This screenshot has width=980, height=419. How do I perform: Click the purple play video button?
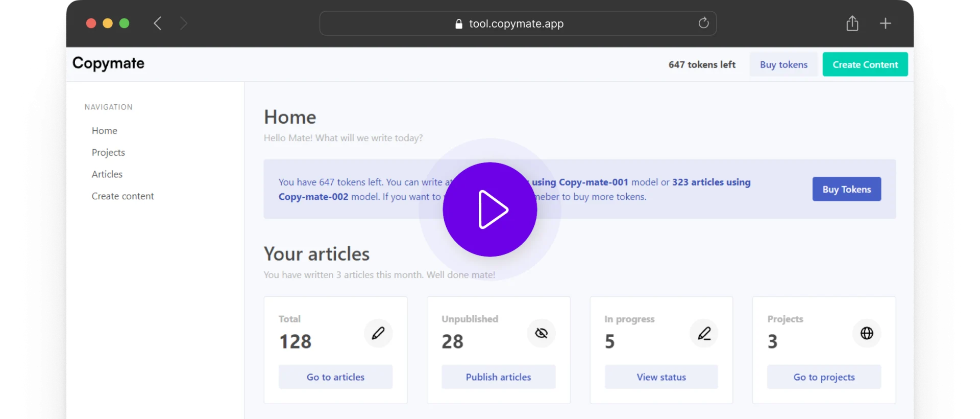click(489, 209)
